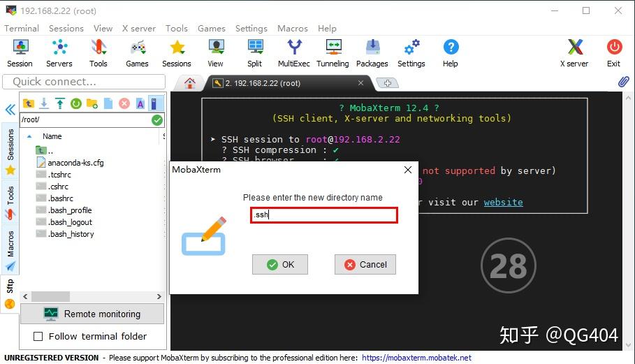Screen dimensions: 635x364
Task: Enable Follow terminal folder checkbox
Action: coord(38,337)
